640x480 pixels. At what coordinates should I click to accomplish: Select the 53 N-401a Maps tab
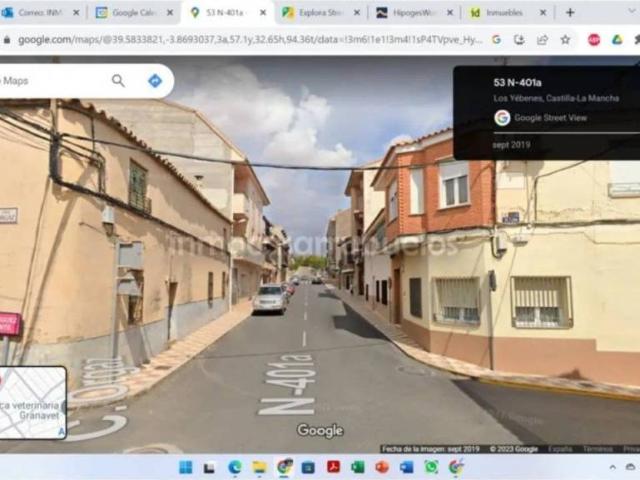227,13
